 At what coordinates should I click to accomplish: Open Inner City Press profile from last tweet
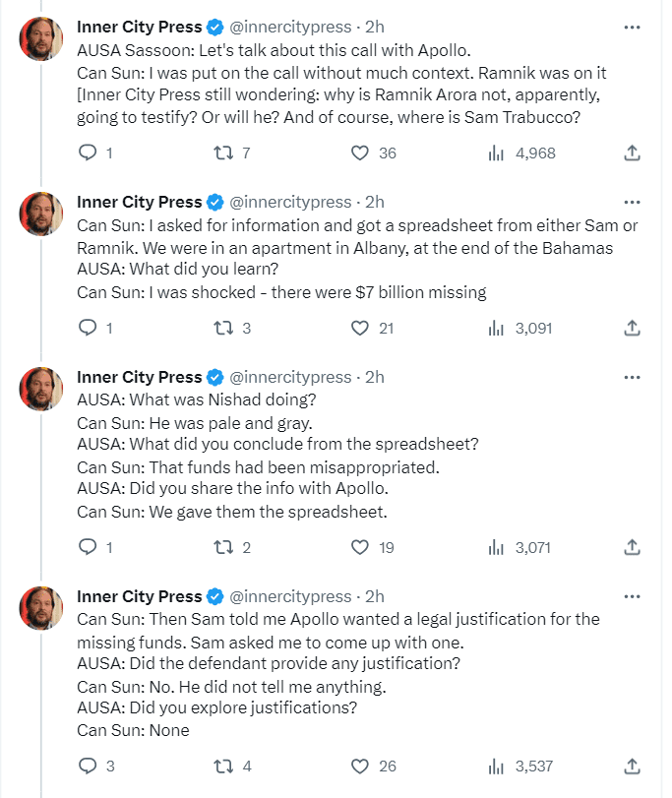point(139,596)
